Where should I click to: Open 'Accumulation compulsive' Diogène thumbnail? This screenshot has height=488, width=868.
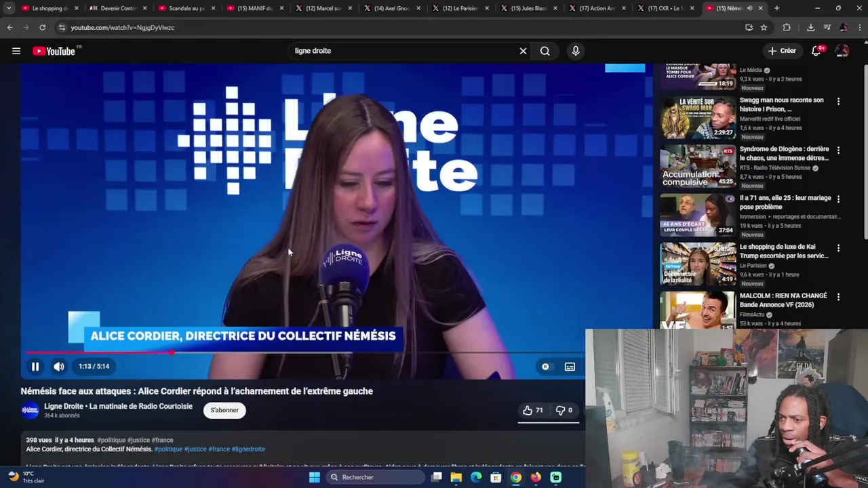point(698,166)
